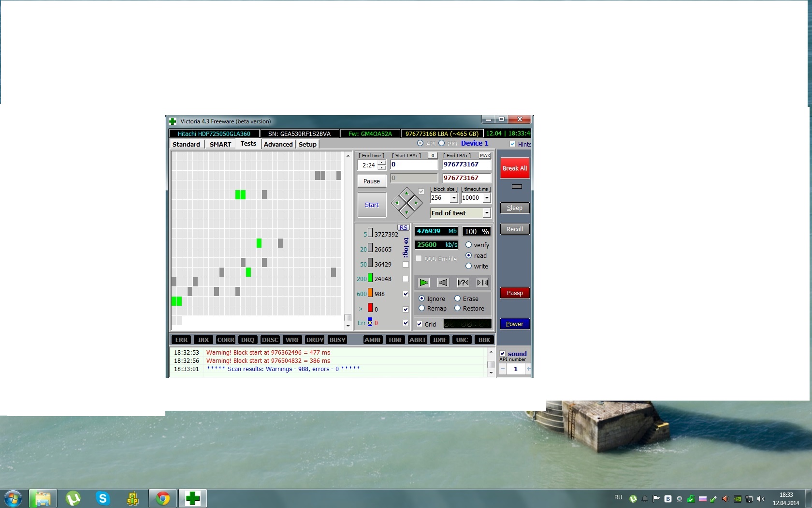812x508 pixels.
Task: Open Windows Explorer from the taskbar
Action: (43, 498)
